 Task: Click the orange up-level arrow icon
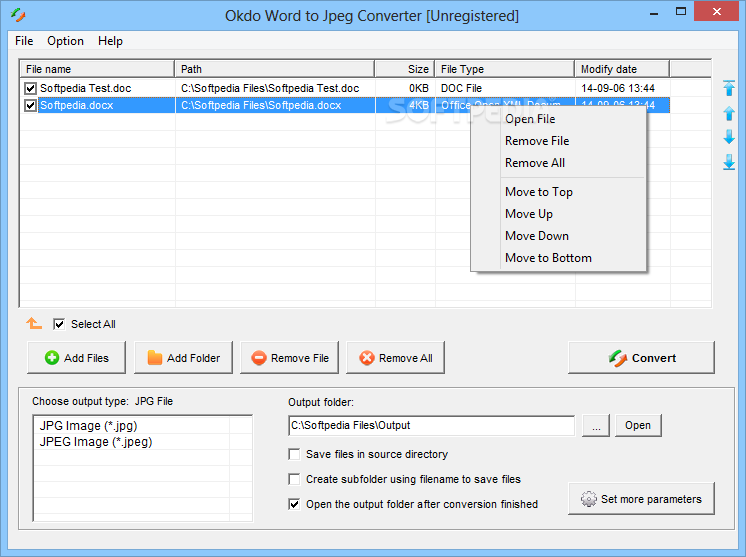[34, 323]
